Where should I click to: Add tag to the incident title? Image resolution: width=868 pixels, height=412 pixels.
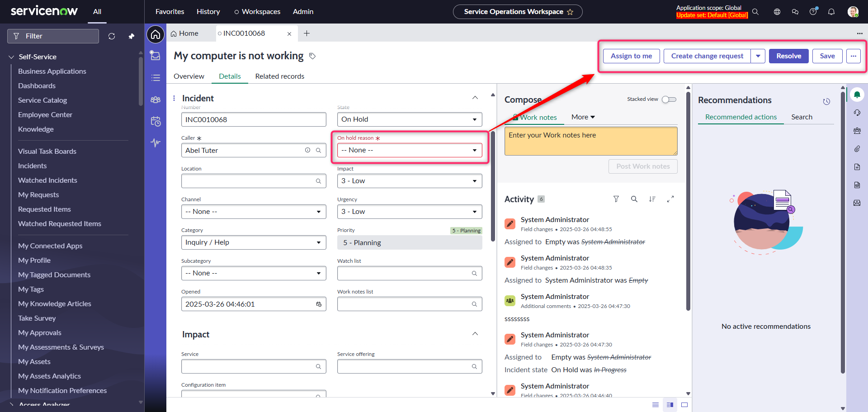pos(312,56)
